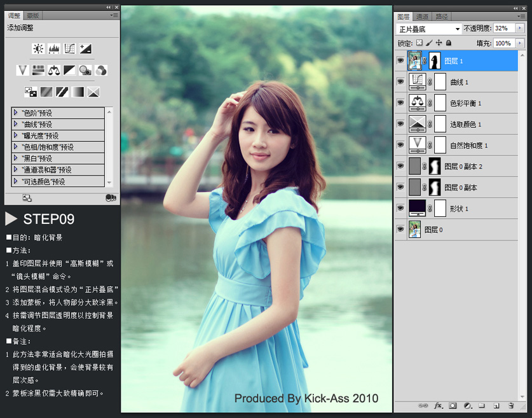Click opacity value field 32%
Viewport: 532px width, 418px height.
pyautogui.click(x=504, y=28)
